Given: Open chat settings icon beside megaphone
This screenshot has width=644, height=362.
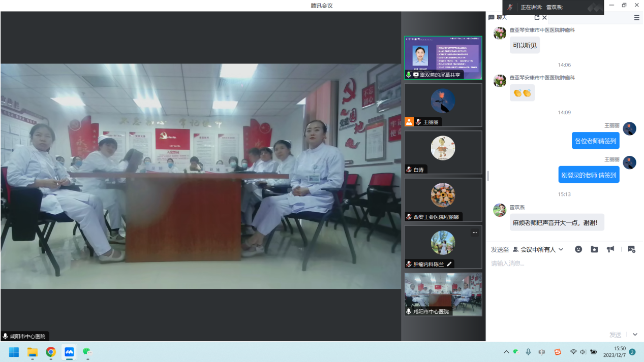Looking at the screenshot, I should tap(631, 249).
